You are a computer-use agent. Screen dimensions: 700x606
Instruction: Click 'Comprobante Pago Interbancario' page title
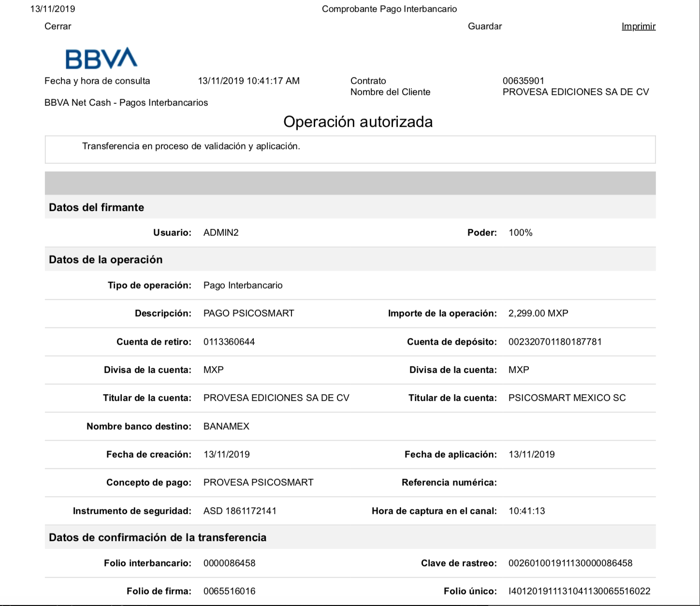point(389,9)
